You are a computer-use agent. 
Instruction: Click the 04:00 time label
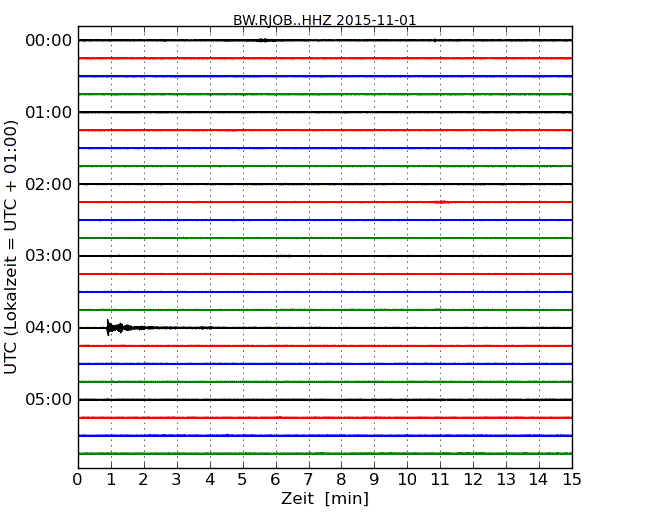pyautogui.click(x=49, y=328)
